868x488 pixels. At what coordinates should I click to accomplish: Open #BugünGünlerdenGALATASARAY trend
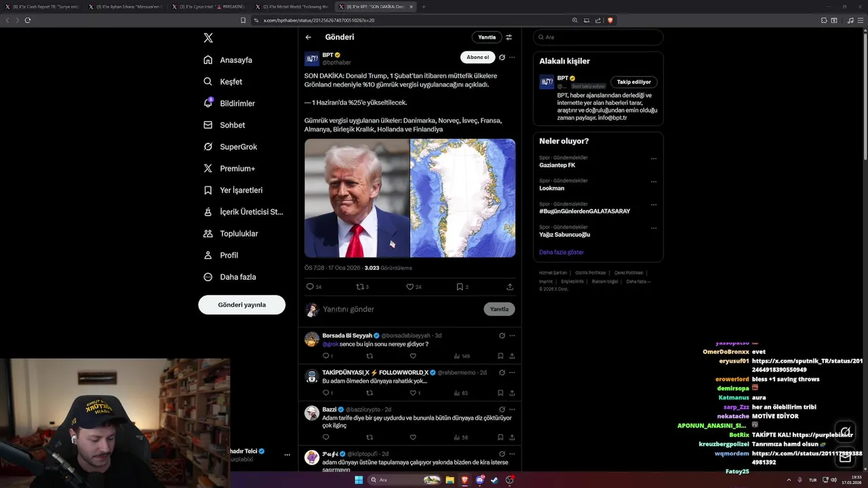585,211
